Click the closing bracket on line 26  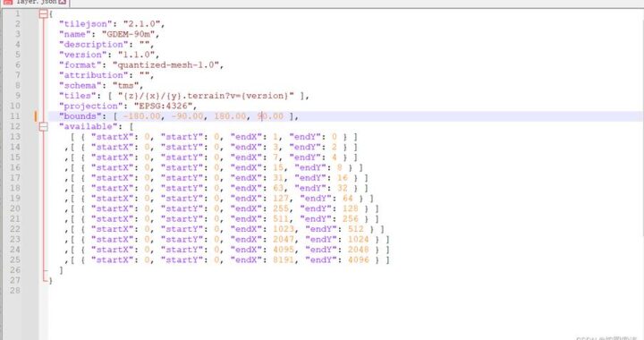click(x=61, y=270)
